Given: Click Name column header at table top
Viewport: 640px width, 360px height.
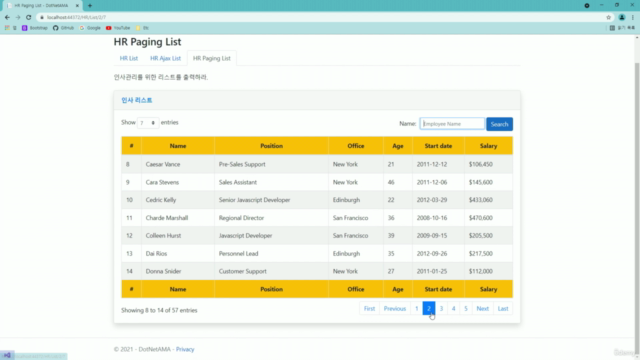Looking at the screenshot, I should [x=178, y=146].
